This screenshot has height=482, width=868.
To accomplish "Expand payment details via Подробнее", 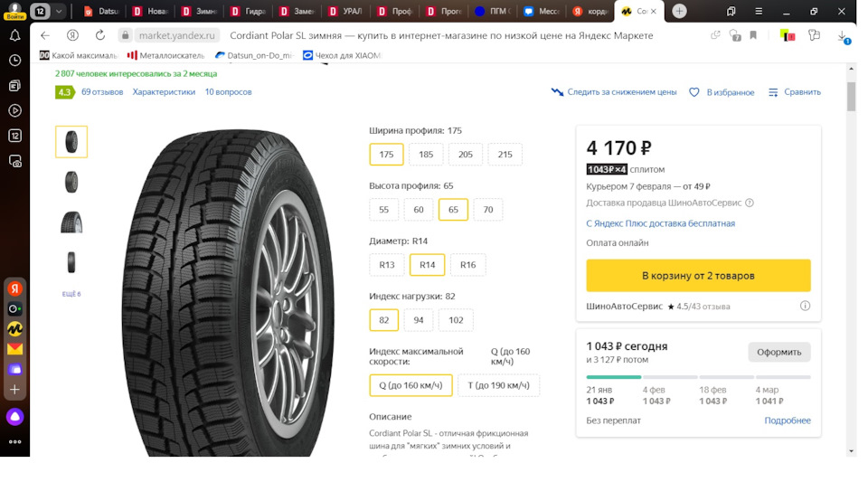I will tap(787, 421).
